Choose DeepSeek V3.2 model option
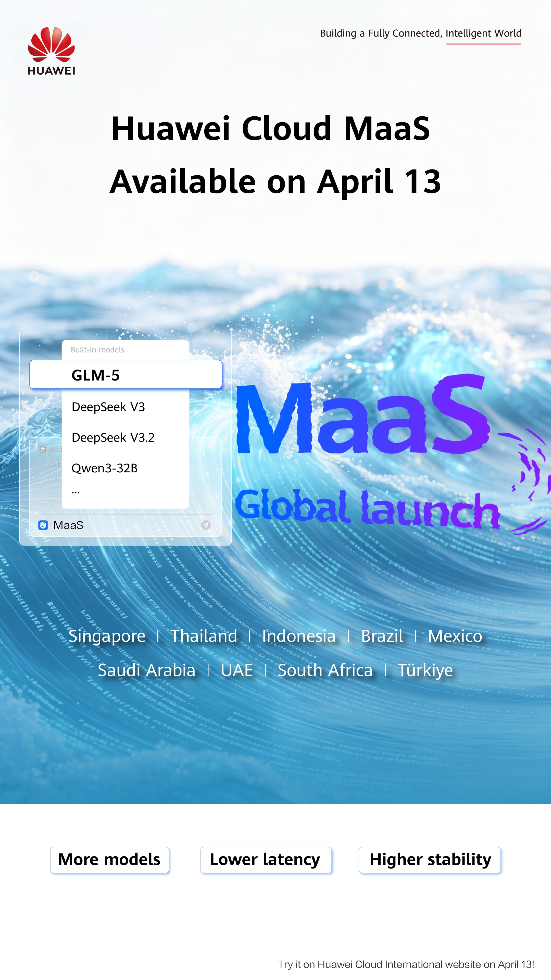This screenshot has height=980, width=551. coord(113,437)
